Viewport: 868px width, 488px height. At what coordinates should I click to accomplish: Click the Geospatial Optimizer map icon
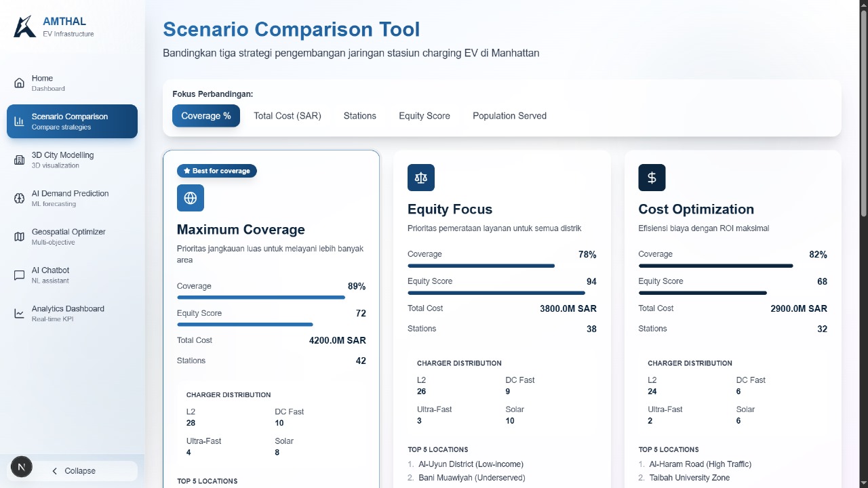tap(19, 237)
